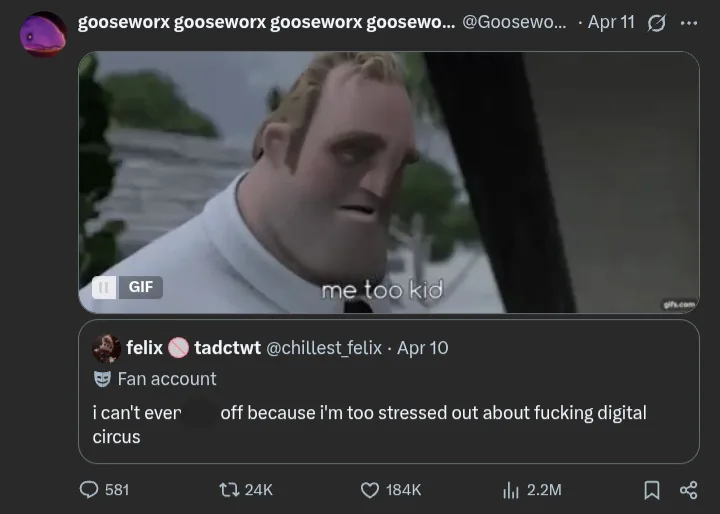Open the Mr. Incredible GIF media
The image size is (720, 514).
tap(388, 182)
